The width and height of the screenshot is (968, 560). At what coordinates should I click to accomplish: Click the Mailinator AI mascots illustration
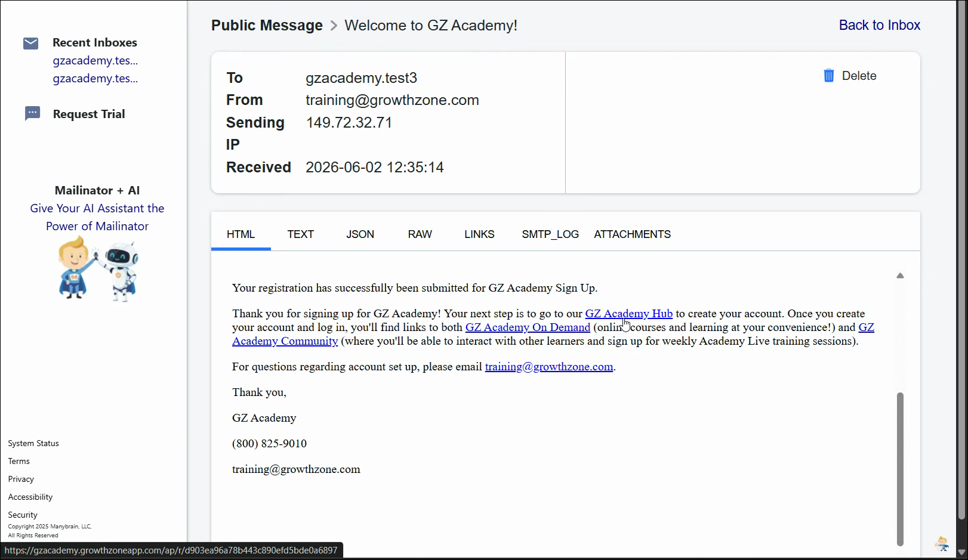[x=98, y=269]
